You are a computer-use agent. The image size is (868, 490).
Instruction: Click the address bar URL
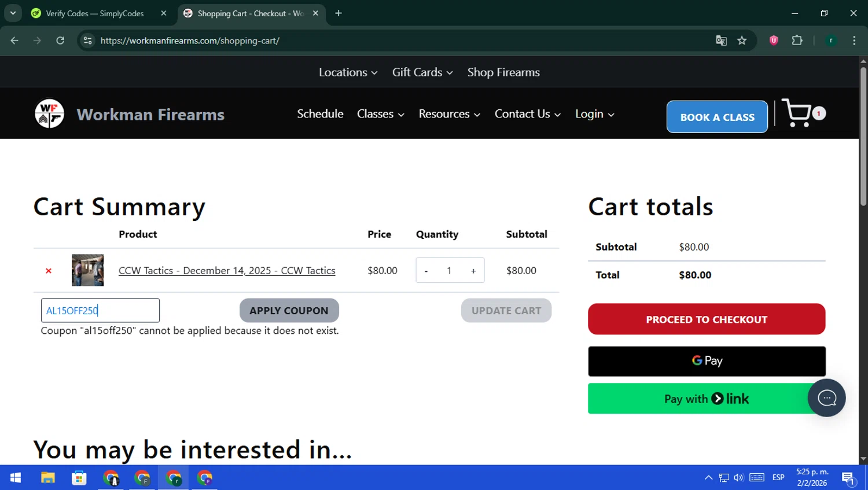click(x=190, y=40)
